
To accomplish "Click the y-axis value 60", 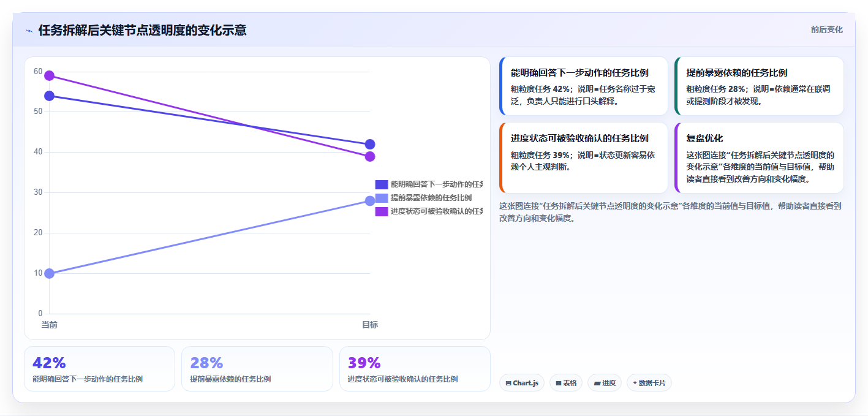I will click(x=38, y=72).
